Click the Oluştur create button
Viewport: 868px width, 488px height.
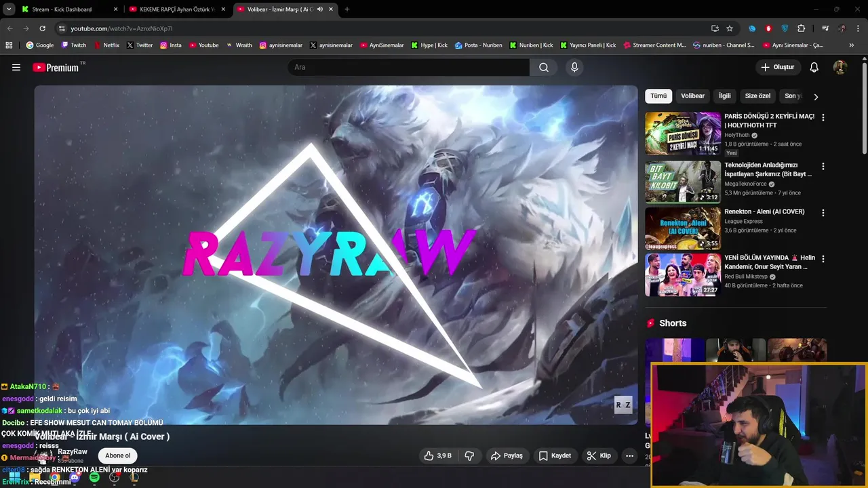(778, 67)
